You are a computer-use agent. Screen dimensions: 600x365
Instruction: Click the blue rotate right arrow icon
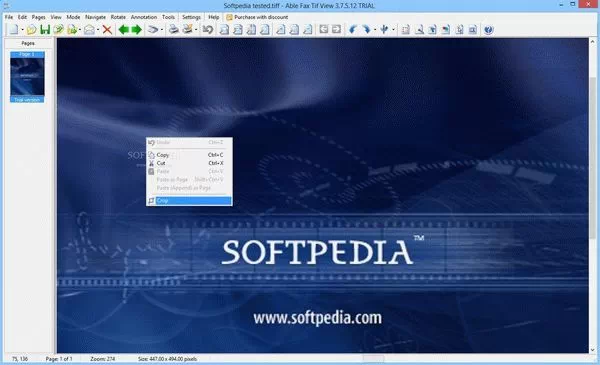click(x=366, y=29)
